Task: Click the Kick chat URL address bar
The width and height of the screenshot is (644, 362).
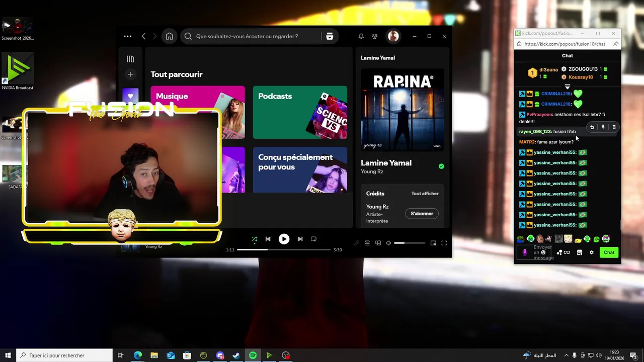Action: pos(565,44)
